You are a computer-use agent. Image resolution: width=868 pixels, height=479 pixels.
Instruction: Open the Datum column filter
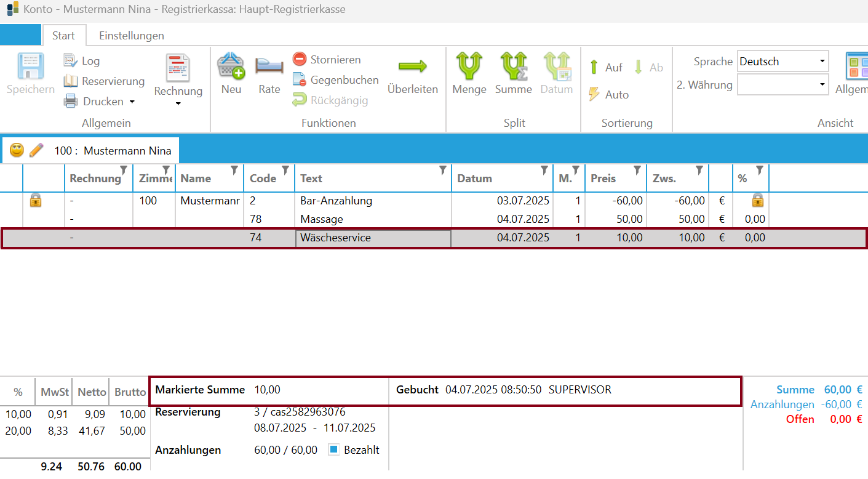pyautogui.click(x=544, y=171)
